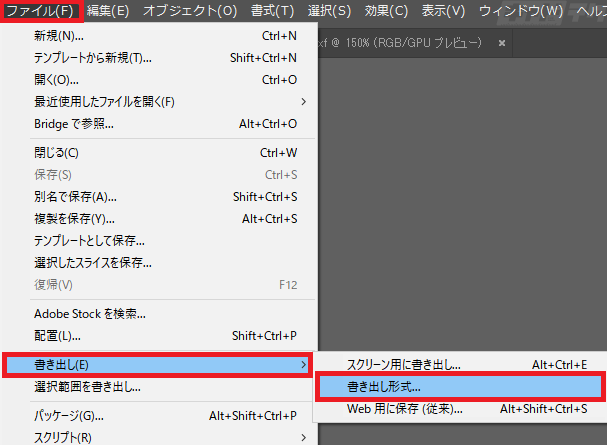Image resolution: width=607 pixels, height=445 pixels.
Task: Open the オブジェクト(O) menu
Action: (x=190, y=11)
